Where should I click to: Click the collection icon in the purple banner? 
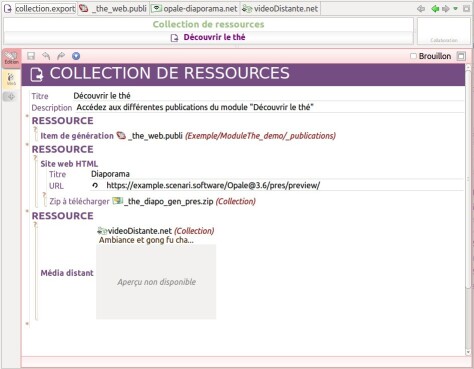point(37,74)
